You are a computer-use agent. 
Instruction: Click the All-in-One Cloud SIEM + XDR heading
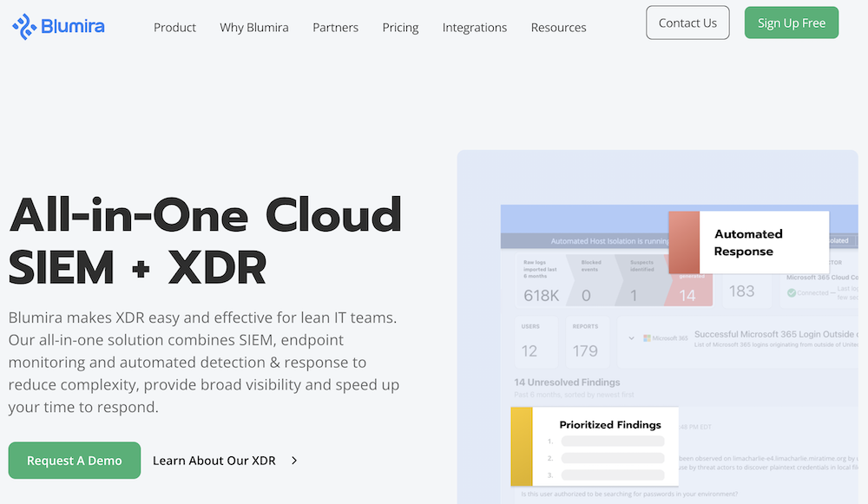point(205,240)
